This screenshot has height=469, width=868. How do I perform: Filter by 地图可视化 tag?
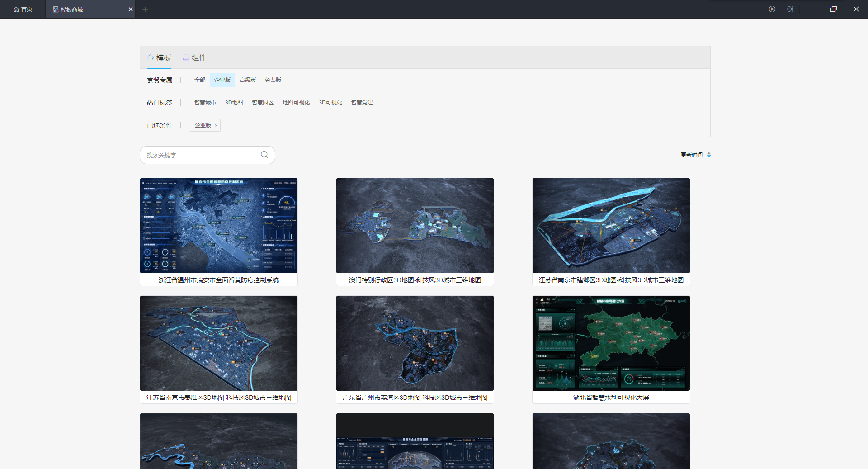296,103
